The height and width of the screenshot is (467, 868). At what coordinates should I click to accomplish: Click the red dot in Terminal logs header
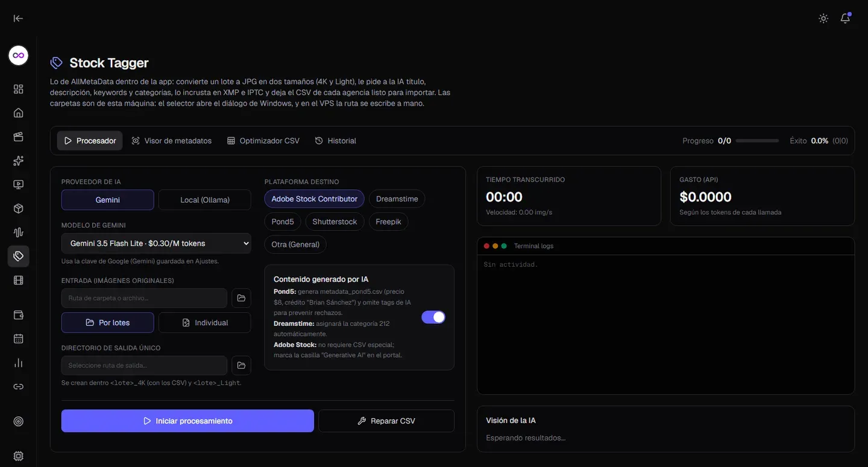487,246
